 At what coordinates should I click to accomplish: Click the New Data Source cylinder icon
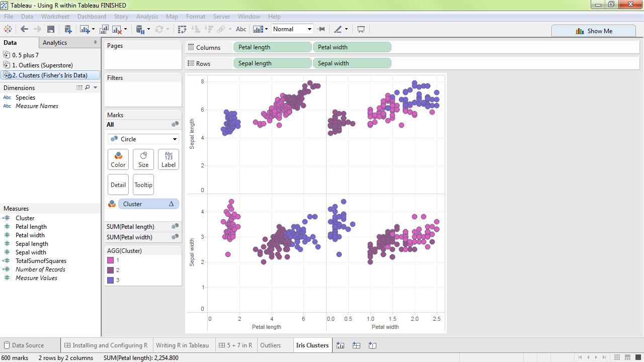[x=68, y=29]
